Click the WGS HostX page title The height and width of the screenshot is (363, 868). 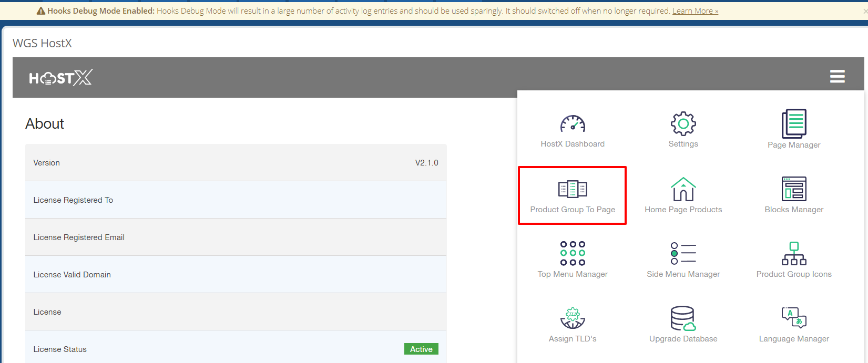[42, 43]
